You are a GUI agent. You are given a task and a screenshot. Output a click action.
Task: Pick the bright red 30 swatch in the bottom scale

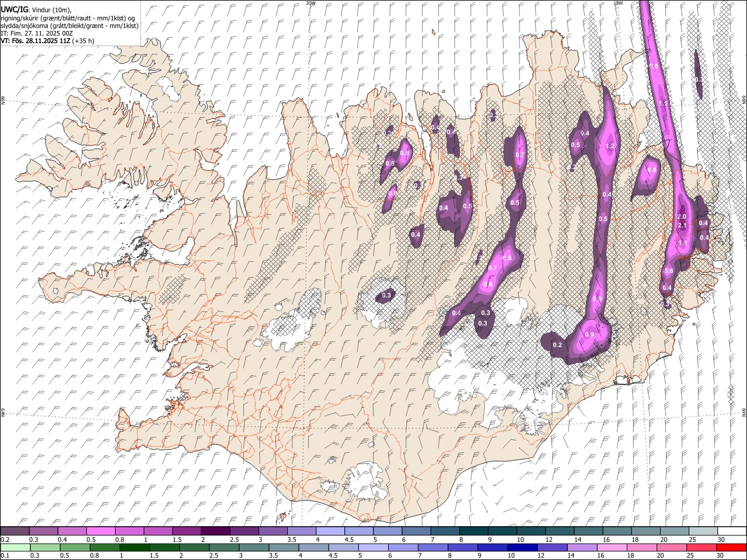(731, 548)
